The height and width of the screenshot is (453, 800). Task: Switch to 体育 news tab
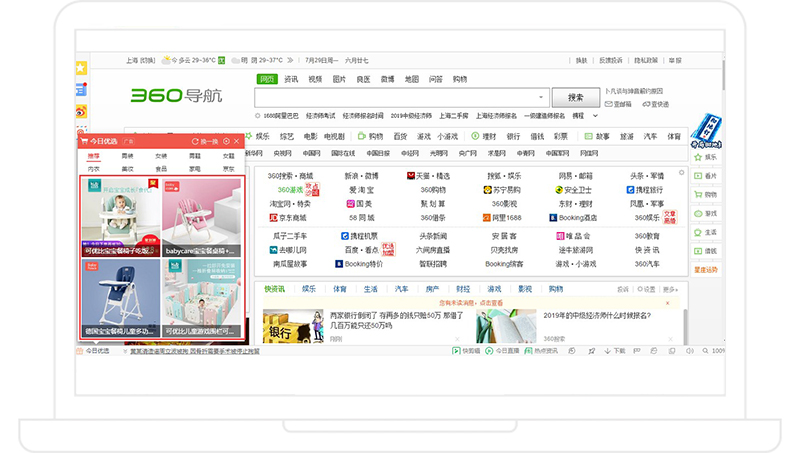340,289
